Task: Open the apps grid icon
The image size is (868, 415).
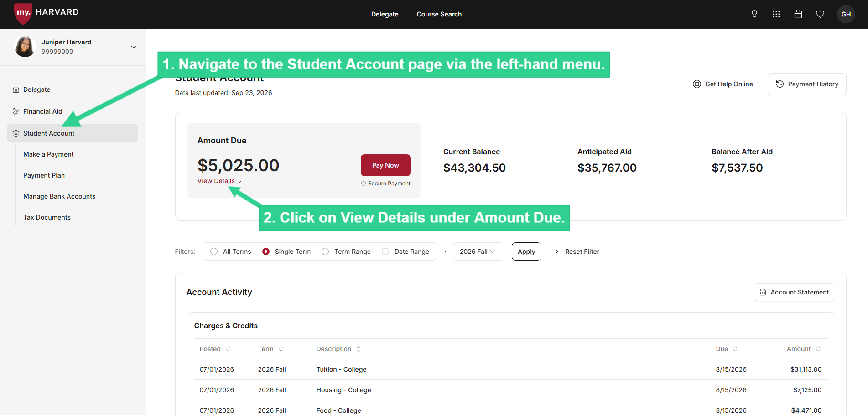Action: pos(776,14)
